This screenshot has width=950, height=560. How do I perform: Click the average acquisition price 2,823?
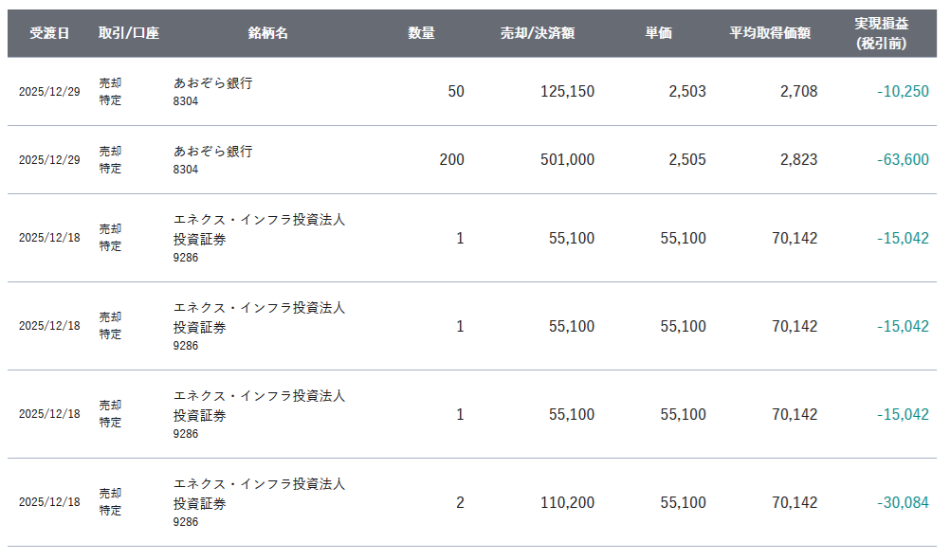[x=798, y=160]
